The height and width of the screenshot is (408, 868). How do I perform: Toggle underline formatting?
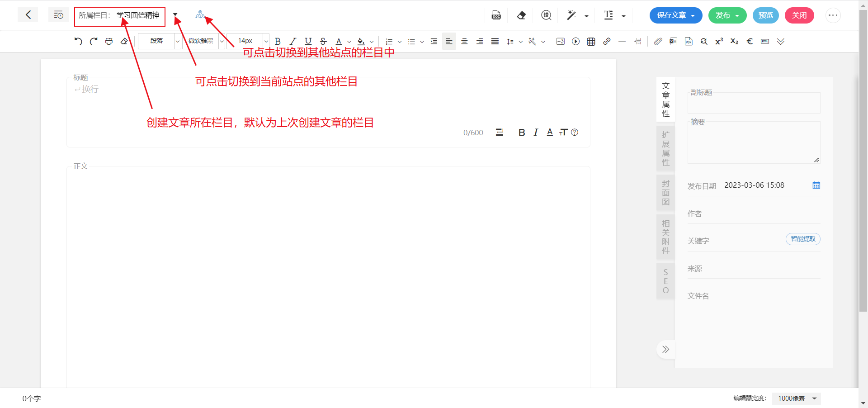coord(308,42)
